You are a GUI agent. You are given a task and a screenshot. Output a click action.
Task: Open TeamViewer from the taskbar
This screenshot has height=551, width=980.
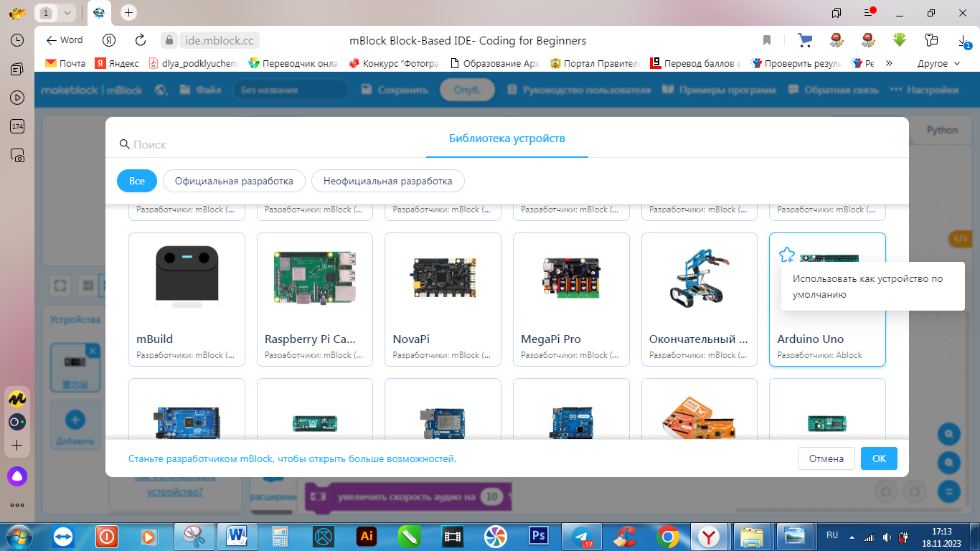click(63, 536)
